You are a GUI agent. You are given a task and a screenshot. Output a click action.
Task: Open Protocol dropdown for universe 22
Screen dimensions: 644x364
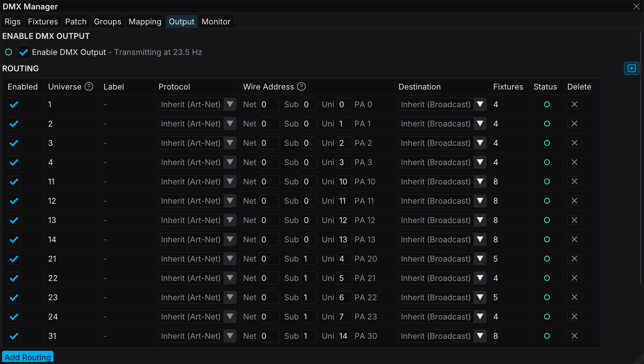197,278
